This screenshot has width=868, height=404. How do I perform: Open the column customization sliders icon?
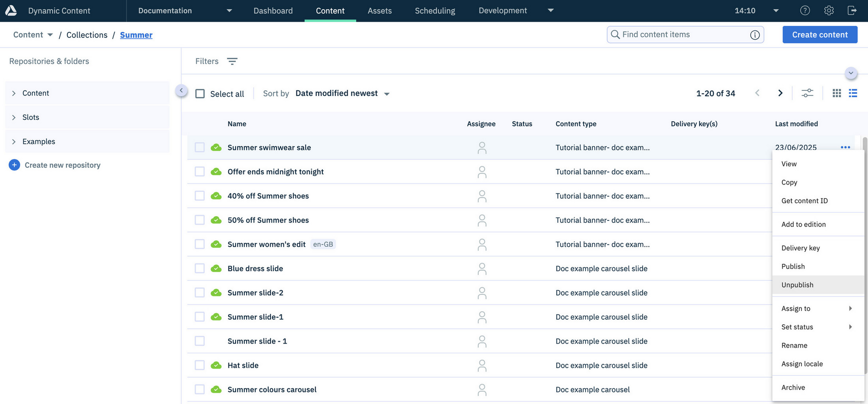click(x=807, y=93)
